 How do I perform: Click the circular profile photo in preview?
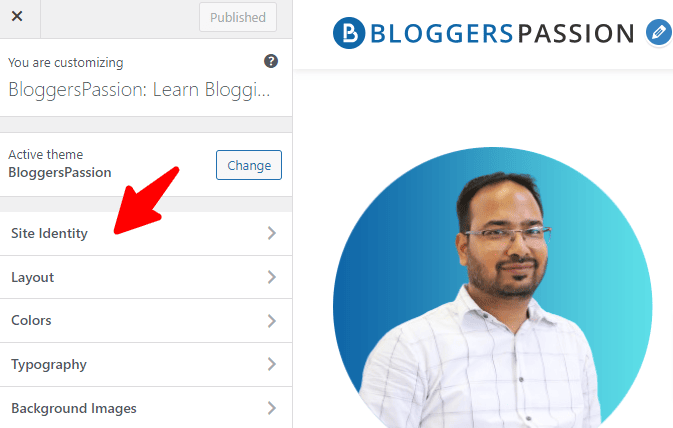click(x=492, y=288)
